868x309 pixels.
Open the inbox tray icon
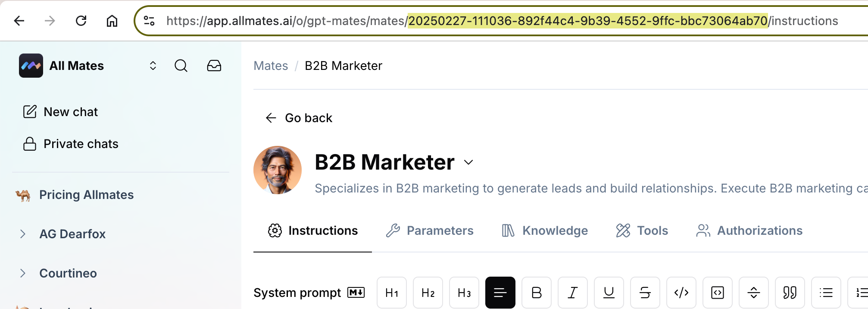[x=214, y=66]
